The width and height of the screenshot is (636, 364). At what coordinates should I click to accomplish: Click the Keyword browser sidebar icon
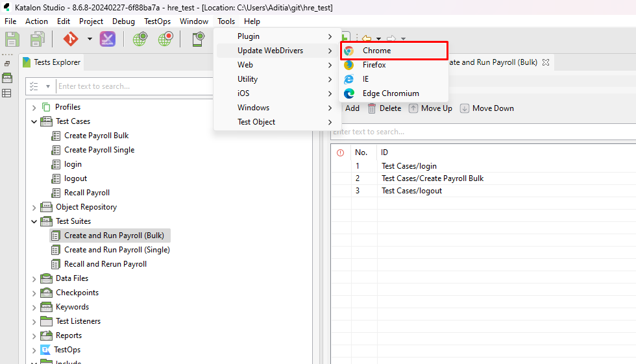pos(7,78)
